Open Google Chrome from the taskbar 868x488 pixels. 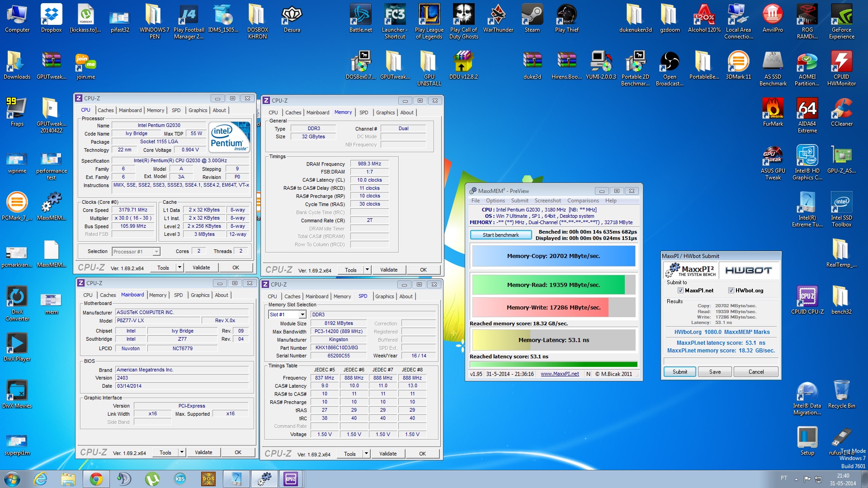pyautogui.click(x=96, y=479)
